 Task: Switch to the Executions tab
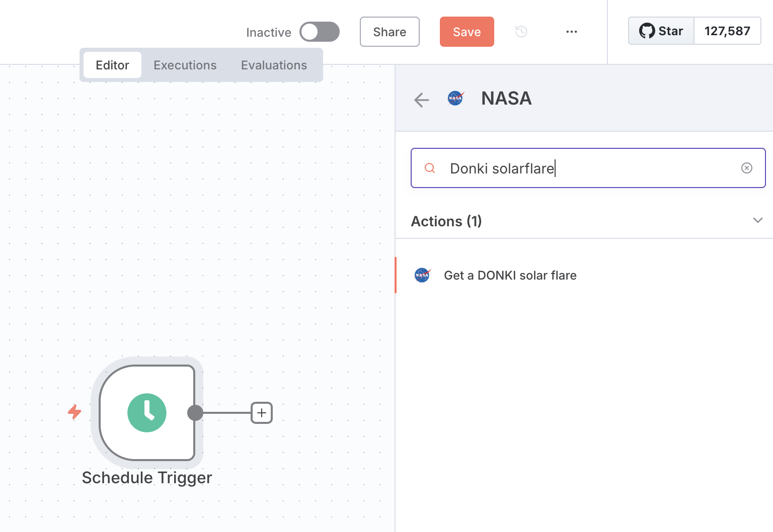point(185,65)
